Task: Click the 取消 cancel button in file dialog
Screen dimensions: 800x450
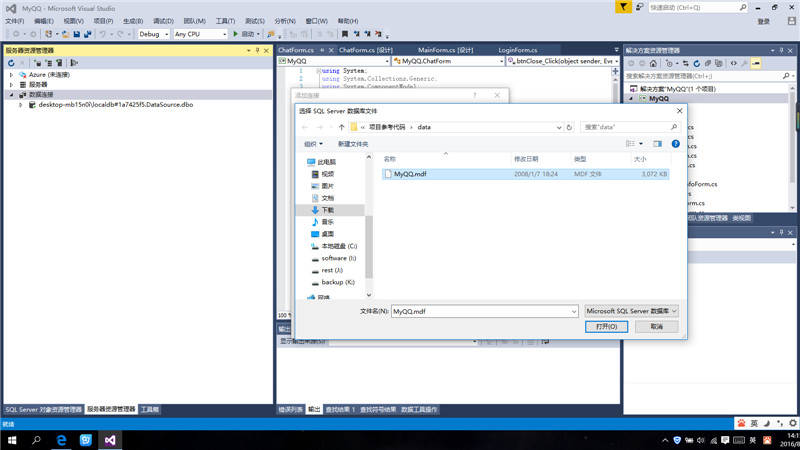Action: point(656,326)
